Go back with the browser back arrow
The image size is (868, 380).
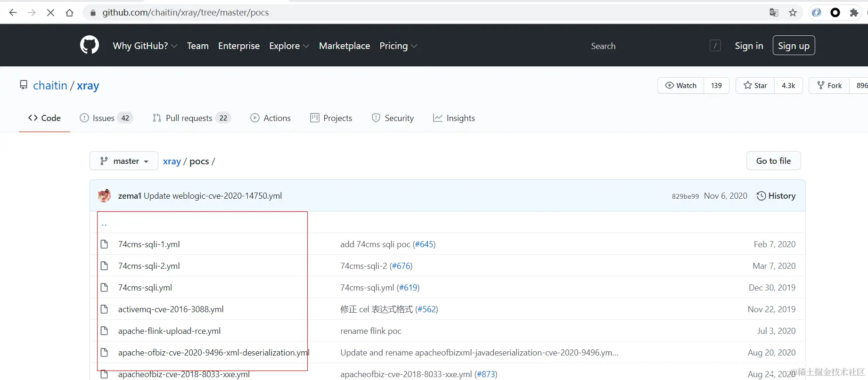(13, 13)
